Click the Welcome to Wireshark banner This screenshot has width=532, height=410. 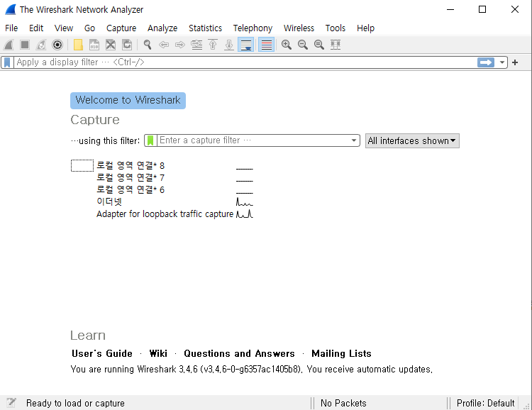128,101
